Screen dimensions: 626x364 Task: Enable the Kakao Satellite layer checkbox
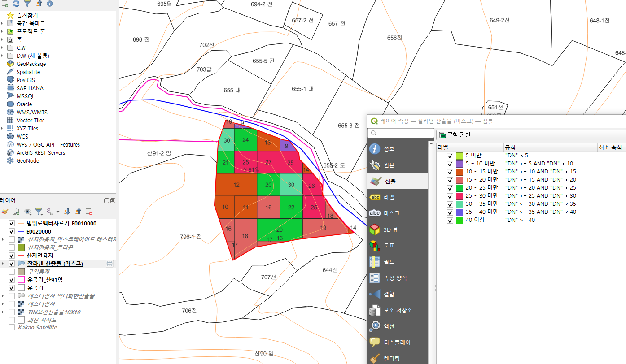point(12,328)
